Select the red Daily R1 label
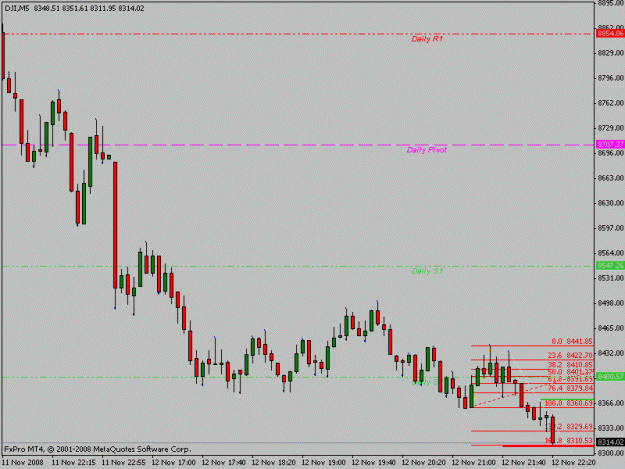The width and height of the screenshot is (625, 469). (427, 39)
